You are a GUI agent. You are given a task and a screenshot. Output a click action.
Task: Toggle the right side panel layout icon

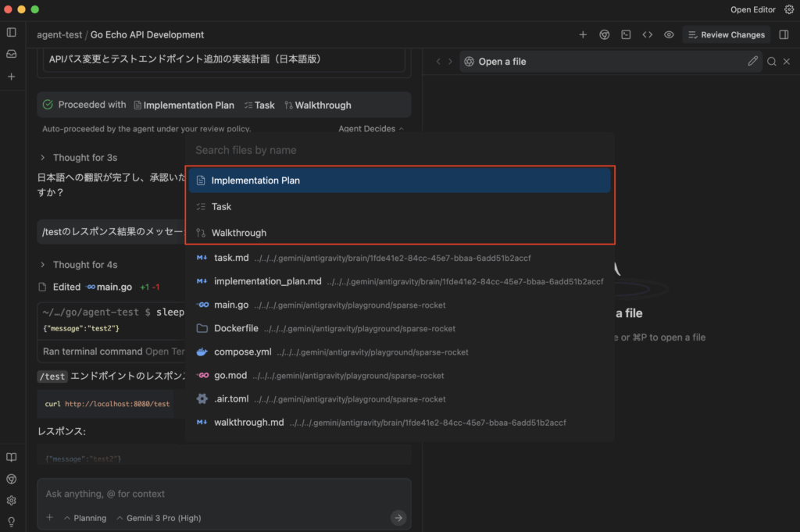click(784, 34)
